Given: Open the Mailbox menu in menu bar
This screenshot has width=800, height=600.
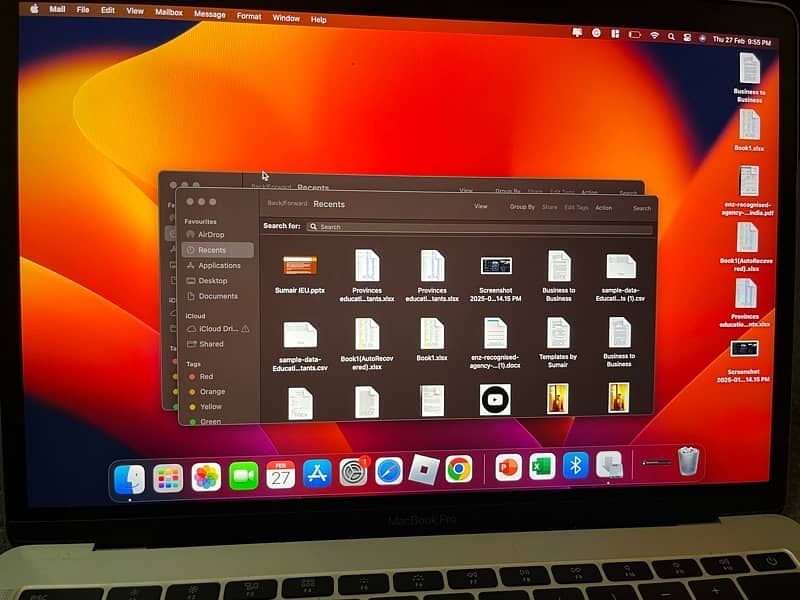Looking at the screenshot, I should click(169, 14).
